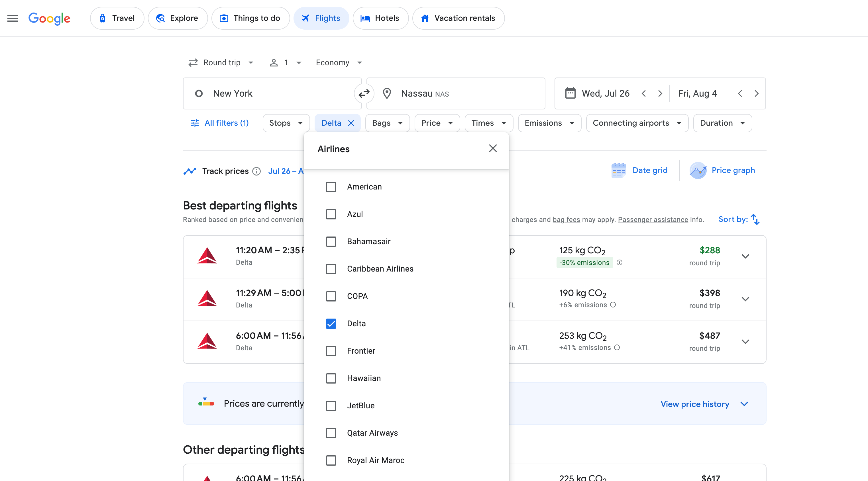The image size is (868, 481).
Task: Click the passenger count stepper field
Action: pyautogui.click(x=286, y=62)
